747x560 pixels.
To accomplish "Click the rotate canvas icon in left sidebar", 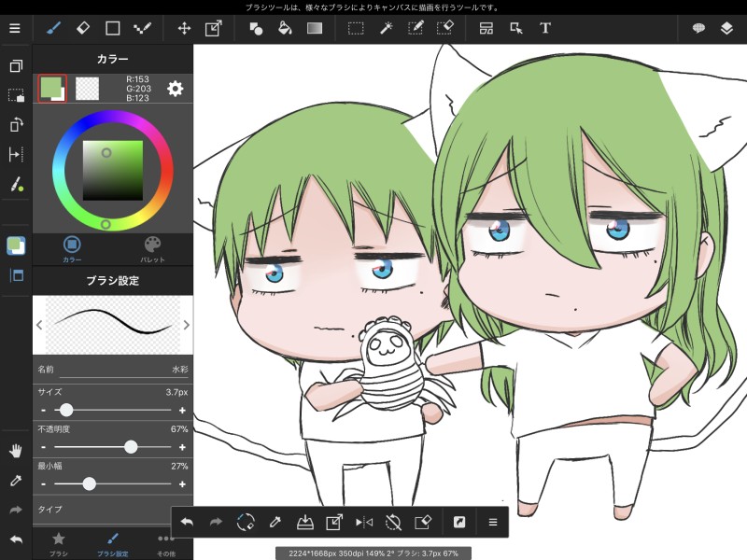I will tap(16, 125).
